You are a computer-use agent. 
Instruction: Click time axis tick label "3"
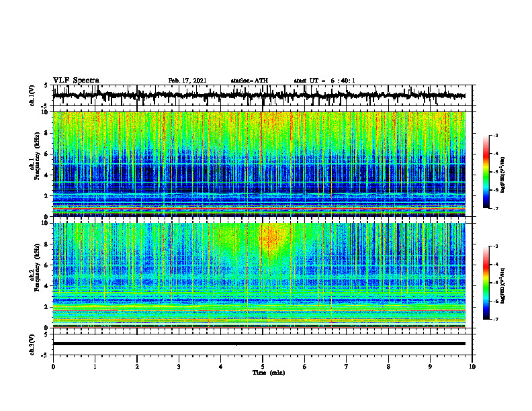coord(179,367)
